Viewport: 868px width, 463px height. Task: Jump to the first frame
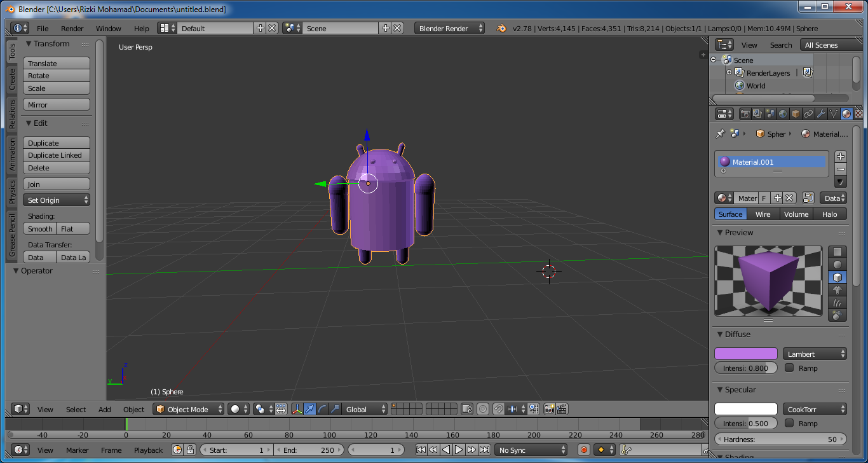[x=421, y=450]
